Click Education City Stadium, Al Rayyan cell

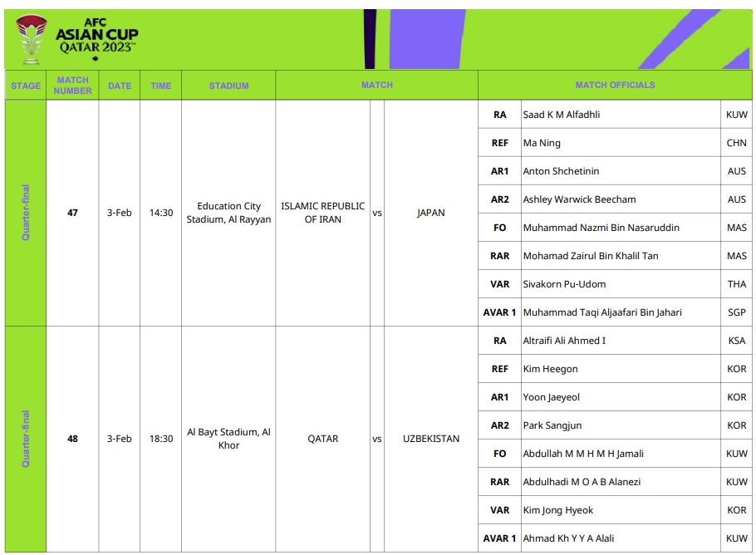tap(229, 213)
